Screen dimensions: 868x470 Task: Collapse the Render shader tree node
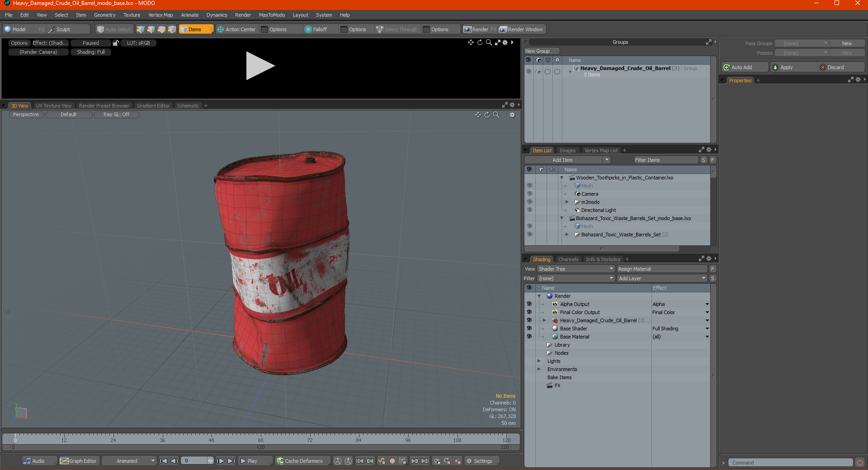point(539,296)
